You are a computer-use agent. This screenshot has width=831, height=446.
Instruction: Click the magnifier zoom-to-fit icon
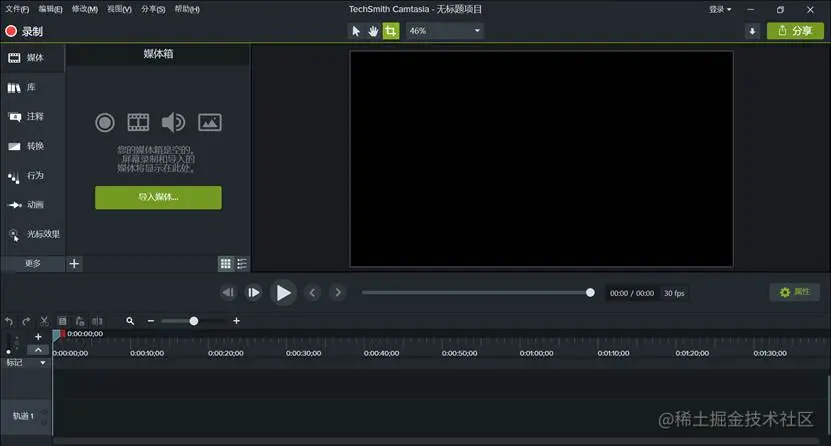(x=130, y=321)
